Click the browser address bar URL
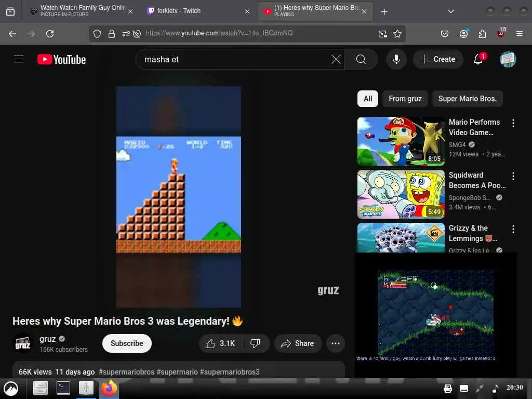The height and width of the screenshot is (399, 532). [x=219, y=33]
